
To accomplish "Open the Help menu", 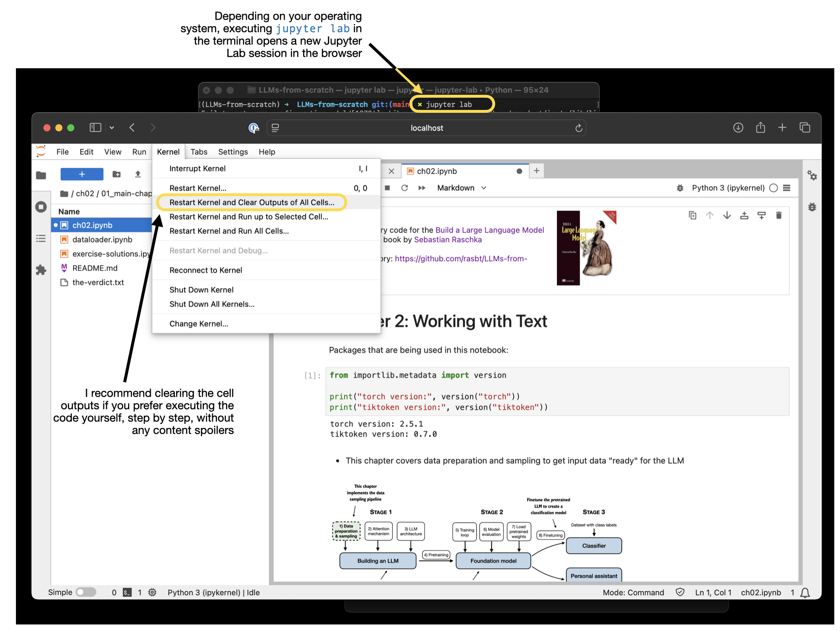I will [x=267, y=152].
